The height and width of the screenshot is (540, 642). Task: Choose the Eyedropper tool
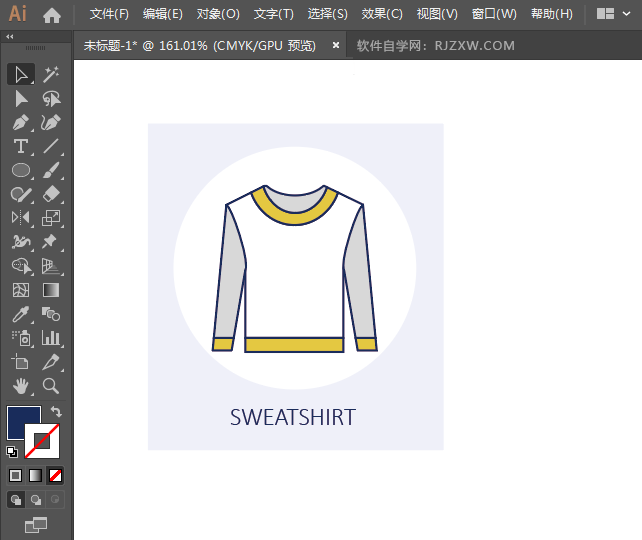coord(20,314)
